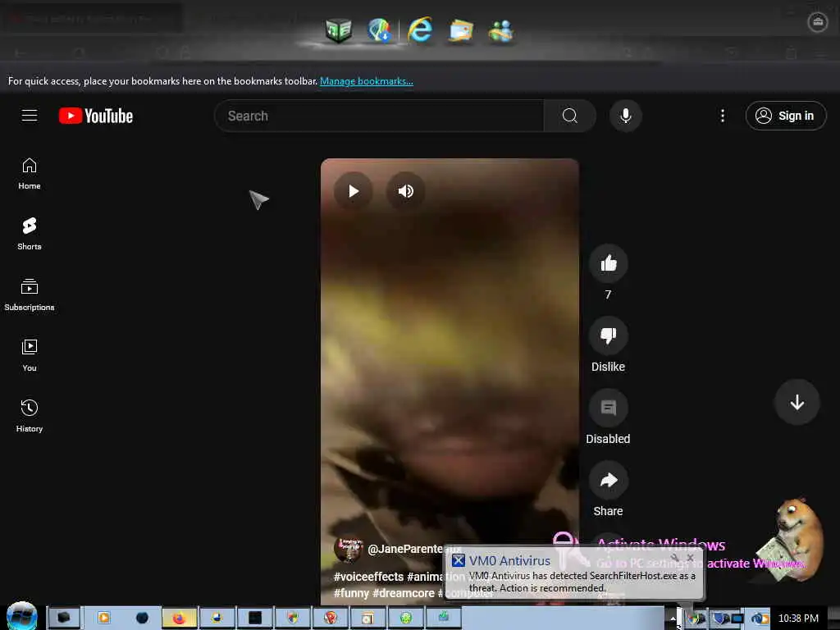Launch Windows Live Messenger from dock
Image resolution: width=840 pixels, height=630 pixels.
(501, 31)
